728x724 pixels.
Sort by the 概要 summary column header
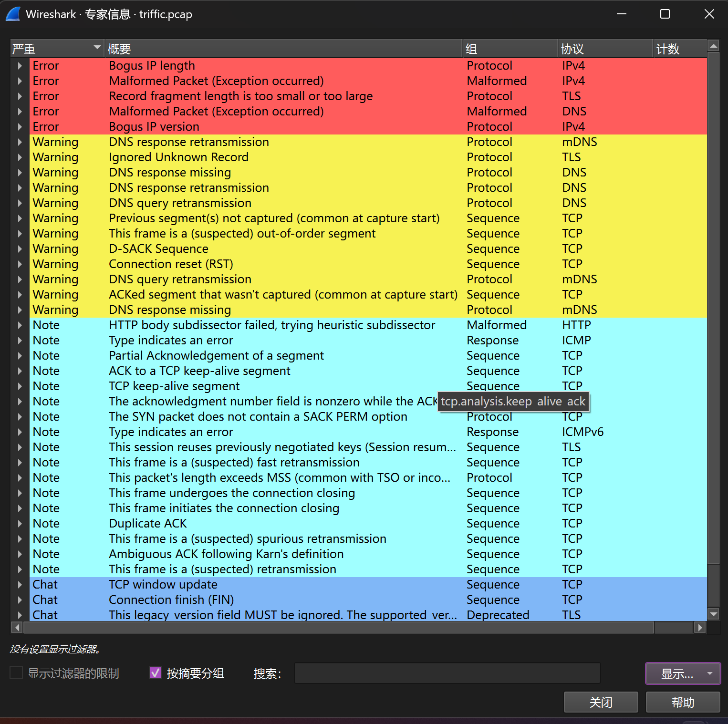pos(283,49)
